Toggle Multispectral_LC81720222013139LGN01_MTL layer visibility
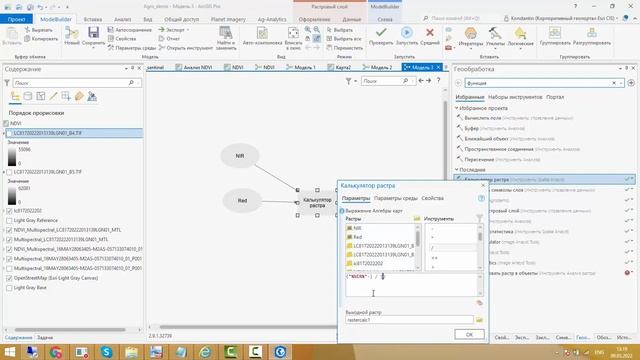Screen dimensions: 640x360 (9, 240)
